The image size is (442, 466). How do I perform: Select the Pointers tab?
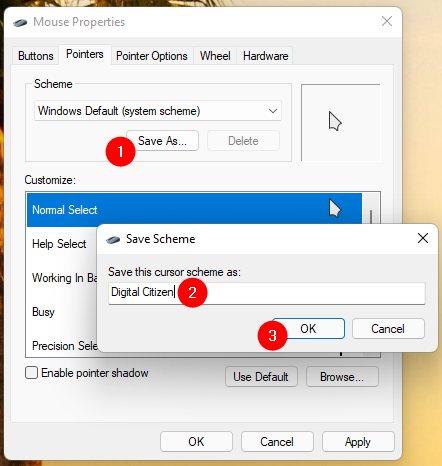click(85, 54)
